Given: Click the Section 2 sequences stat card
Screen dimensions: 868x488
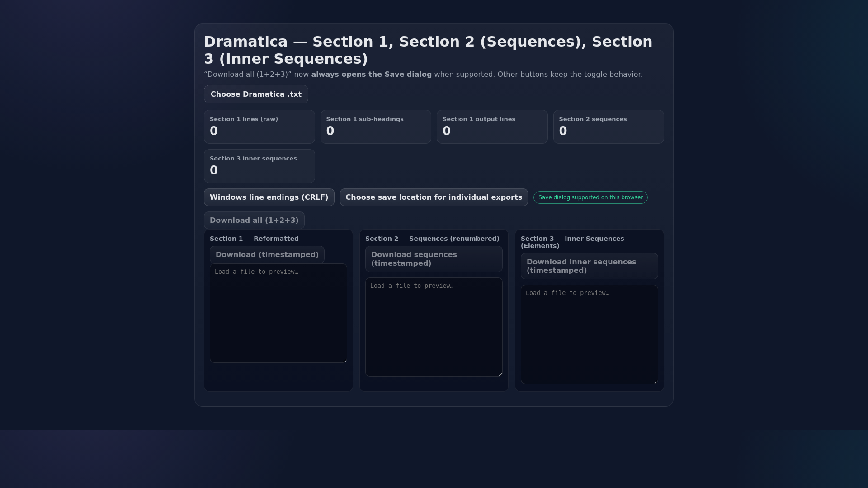Looking at the screenshot, I should click(609, 127).
